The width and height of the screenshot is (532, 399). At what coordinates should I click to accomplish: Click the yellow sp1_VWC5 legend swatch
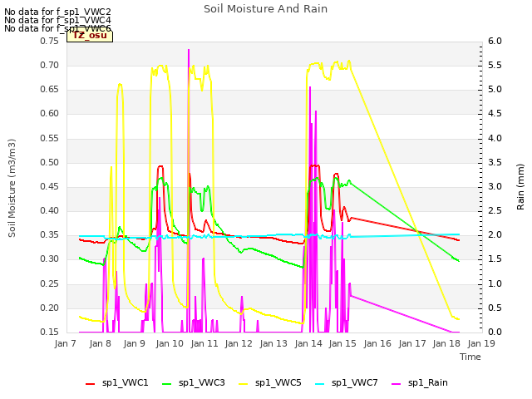[x=243, y=384]
